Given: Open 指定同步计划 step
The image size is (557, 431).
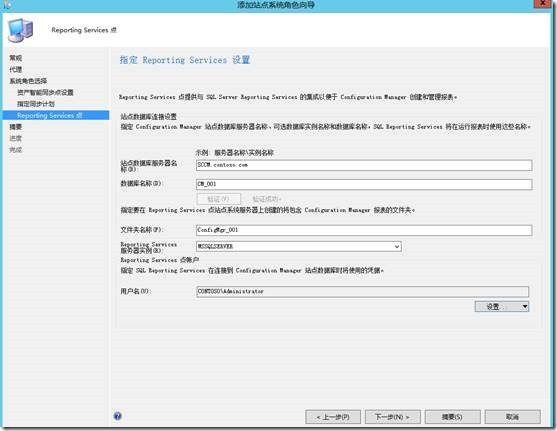Looking at the screenshot, I should (36, 104).
